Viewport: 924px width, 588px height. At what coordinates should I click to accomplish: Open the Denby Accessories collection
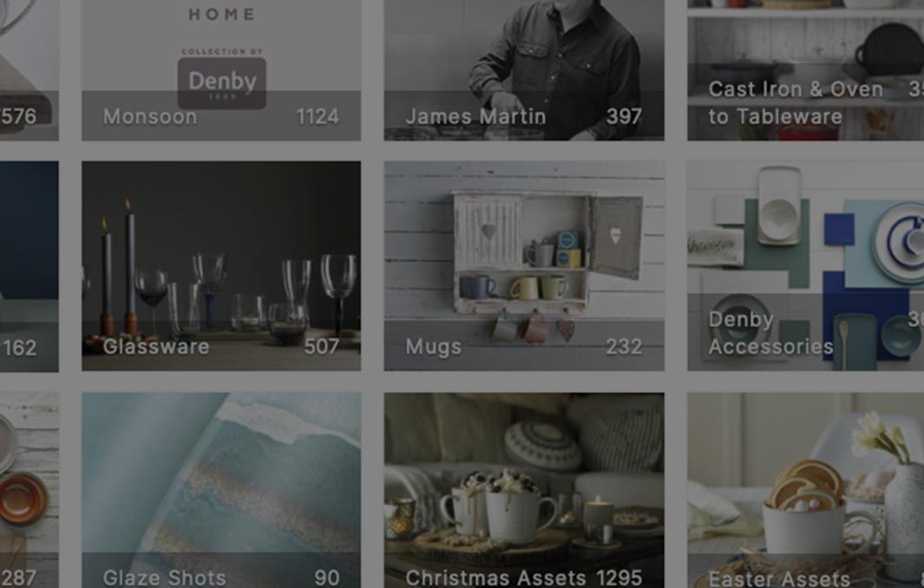click(x=805, y=265)
